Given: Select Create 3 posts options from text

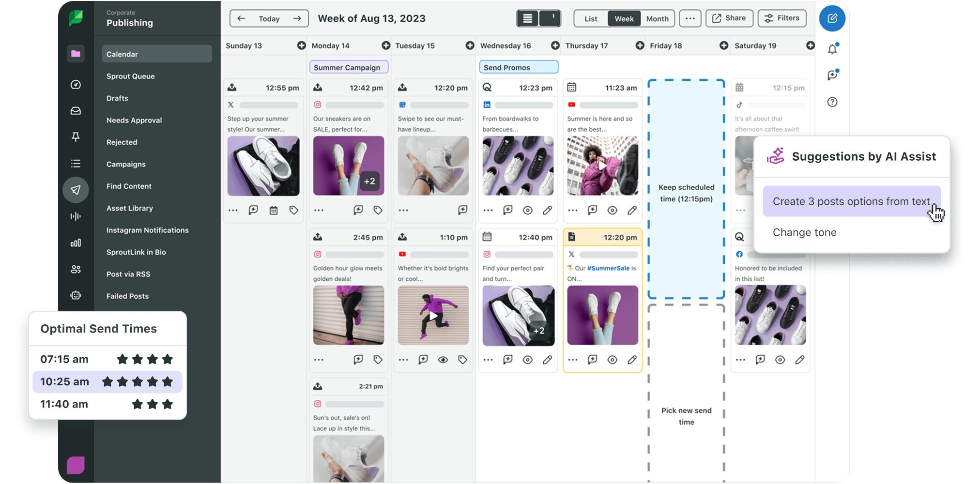Looking at the screenshot, I should tap(851, 201).
